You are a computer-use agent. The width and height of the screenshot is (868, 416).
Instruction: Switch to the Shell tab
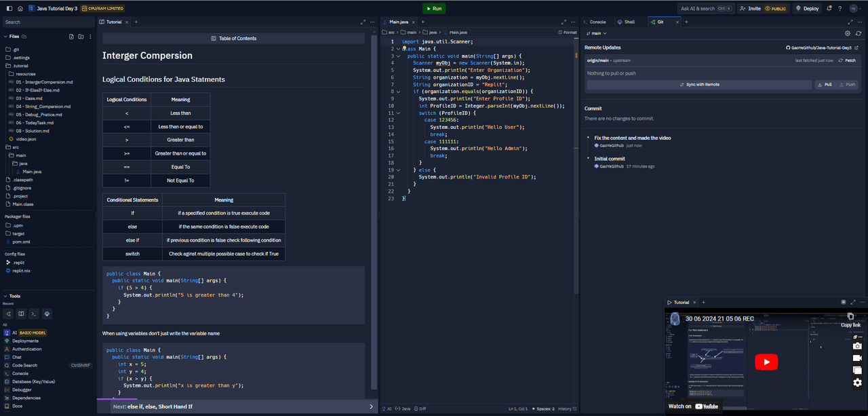coord(629,22)
